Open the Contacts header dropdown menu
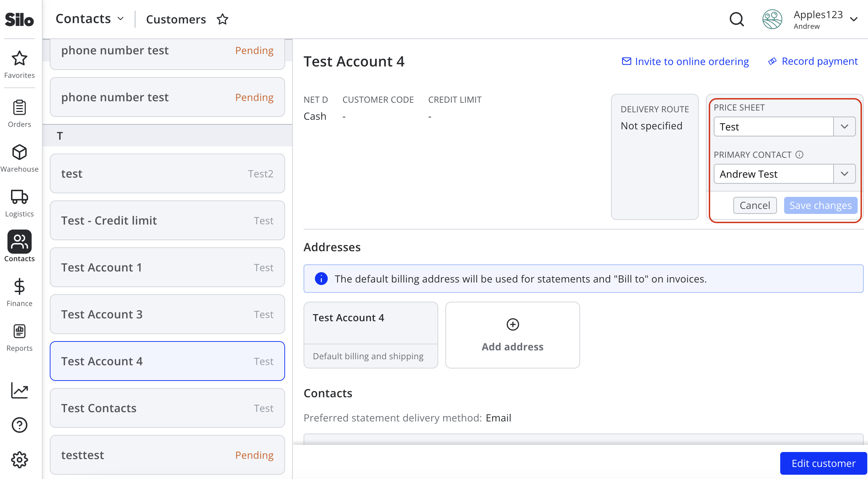 pos(90,19)
